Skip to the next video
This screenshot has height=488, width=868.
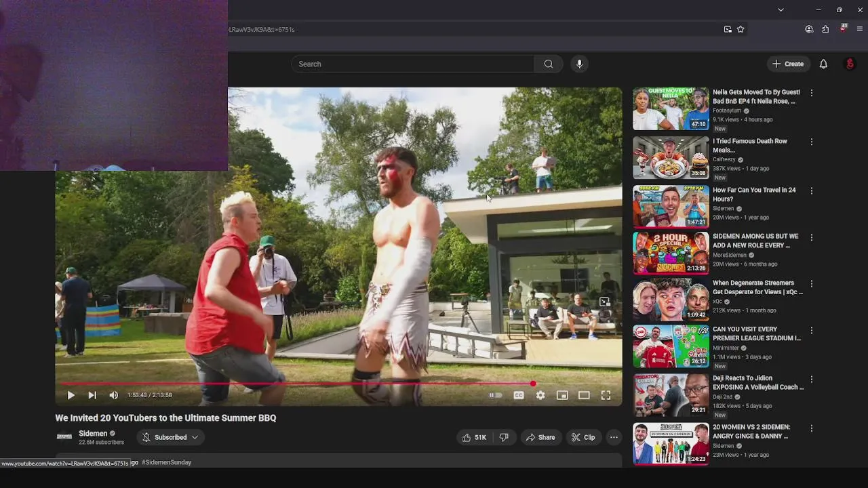[92, 395]
